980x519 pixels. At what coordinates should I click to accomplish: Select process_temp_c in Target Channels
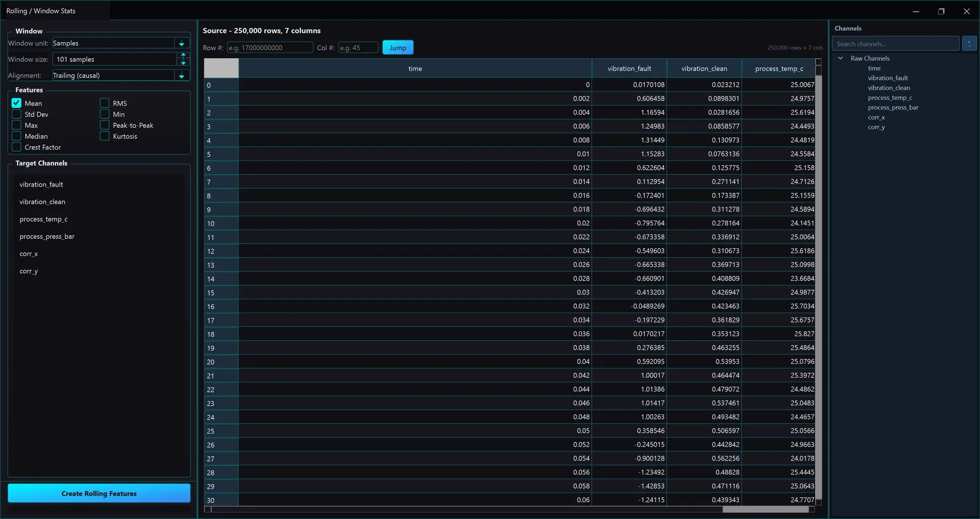pos(99,219)
